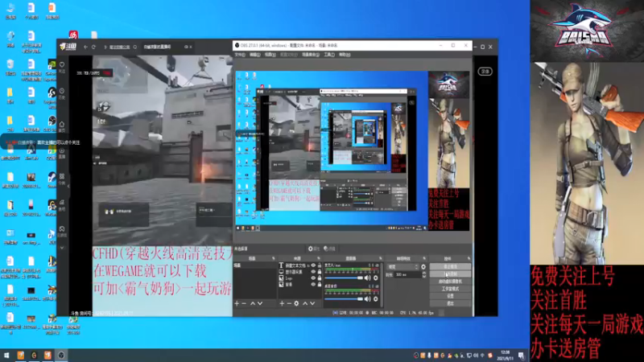Toggle visibility eye of 背景 source
This screenshot has height=362, width=644.
(x=313, y=284)
